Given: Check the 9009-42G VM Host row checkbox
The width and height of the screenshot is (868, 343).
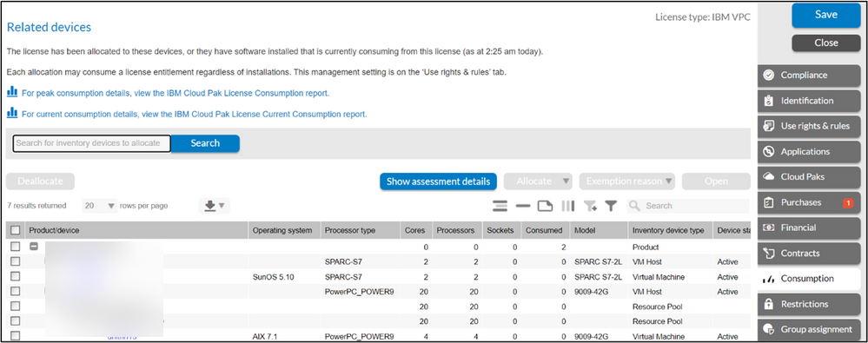Looking at the screenshot, I should point(16,292).
